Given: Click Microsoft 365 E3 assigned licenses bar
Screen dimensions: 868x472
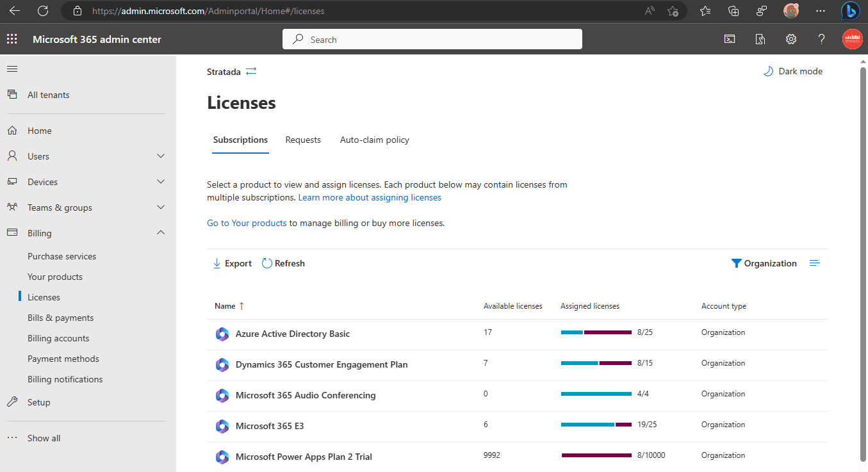Looking at the screenshot, I should click(x=596, y=425).
